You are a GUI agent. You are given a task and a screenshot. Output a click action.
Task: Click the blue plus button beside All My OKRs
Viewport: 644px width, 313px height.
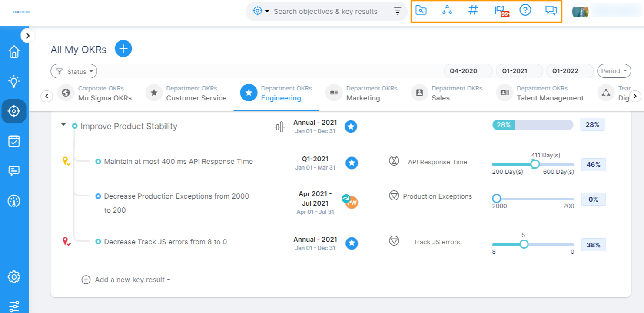point(123,49)
